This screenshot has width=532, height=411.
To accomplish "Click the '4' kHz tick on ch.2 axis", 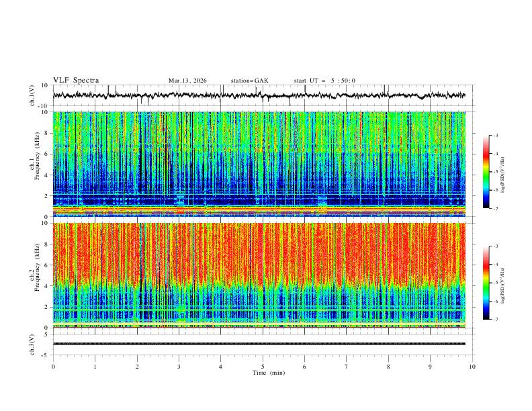I will pos(48,286).
